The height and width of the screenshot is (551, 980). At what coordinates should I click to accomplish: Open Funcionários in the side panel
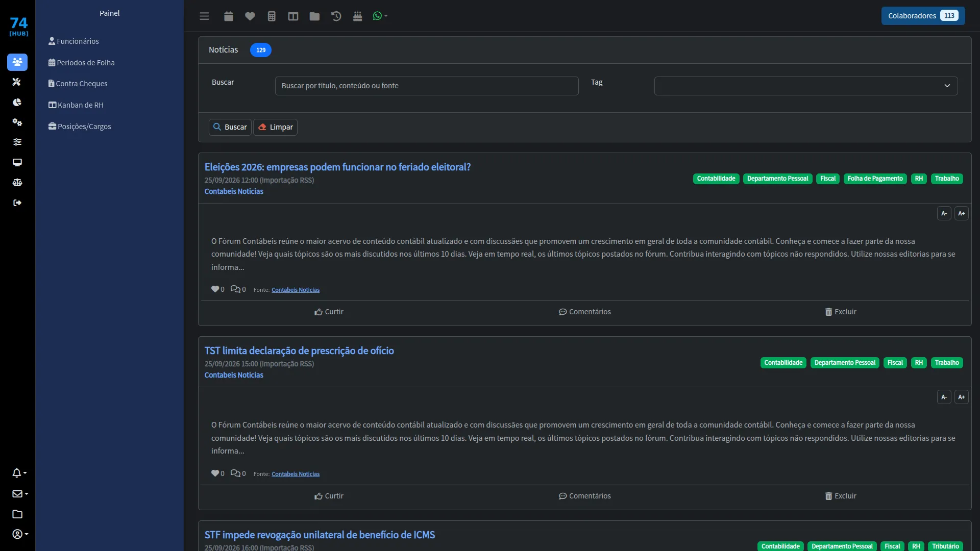pyautogui.click(x=73, y=41)
